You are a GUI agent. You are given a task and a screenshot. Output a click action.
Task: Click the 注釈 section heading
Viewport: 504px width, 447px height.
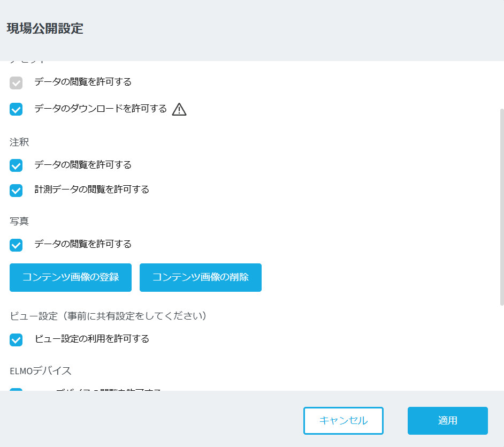pos(19,142)
